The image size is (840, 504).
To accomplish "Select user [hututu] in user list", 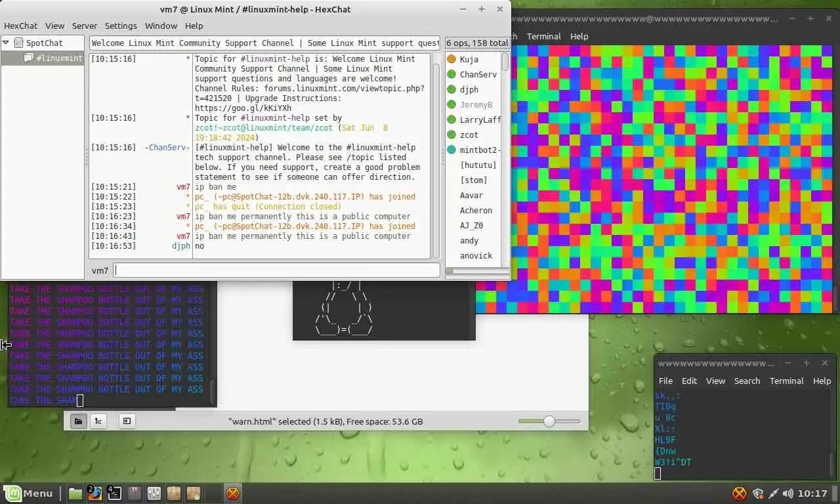I will pyautogui.click(x=478, y=165).
